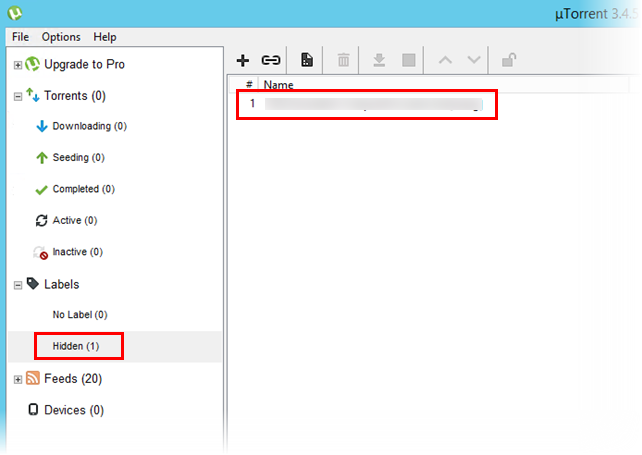Click the Start torrent download-arrow icon
This screenshot has width=642, height=455.
[x=379, y=60]
